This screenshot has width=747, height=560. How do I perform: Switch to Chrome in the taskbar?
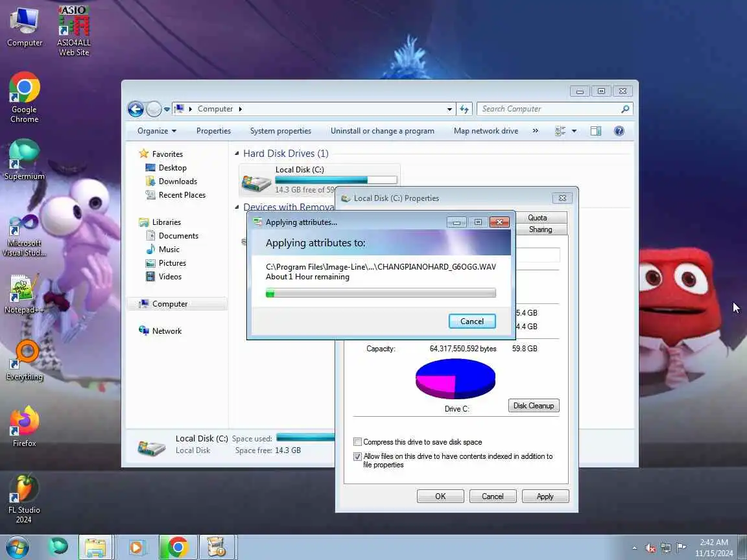[178, 547]
